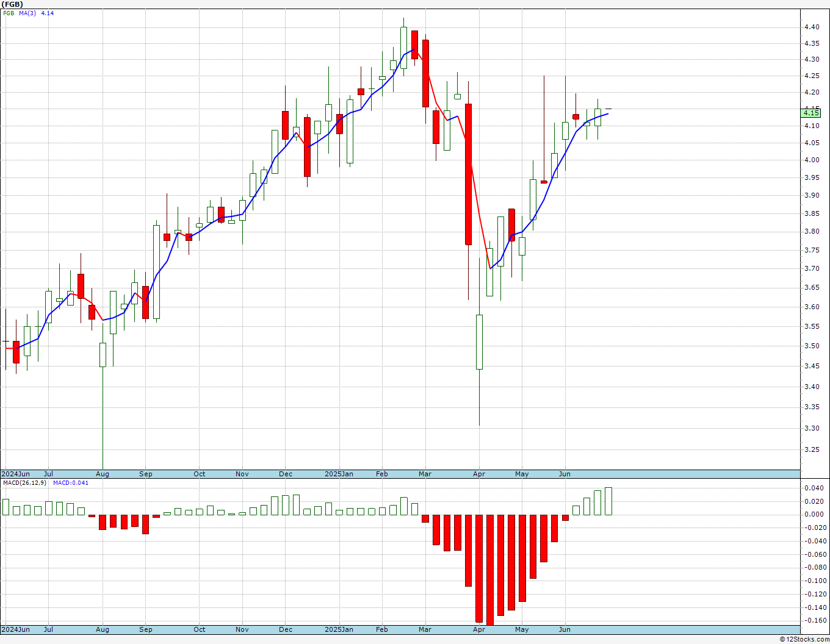Choose Nov on the price chart time axis
This screenshot has height=644, width=830.
coord(242,474)
